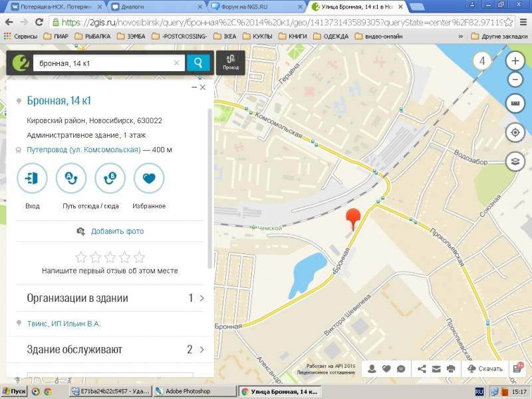The height and width of the screenshot is (399, 532).
Task: Rate the place one star
Action: (x=80, y=257)
